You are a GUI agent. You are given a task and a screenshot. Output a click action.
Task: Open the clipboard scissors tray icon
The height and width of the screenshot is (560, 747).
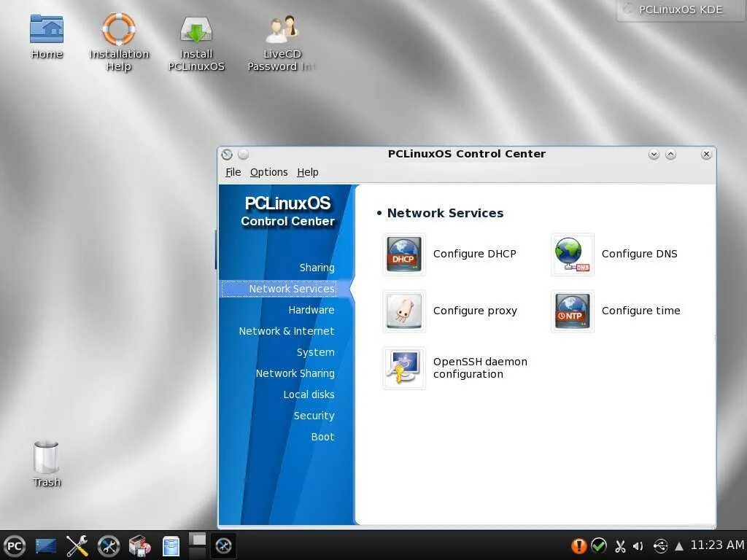620,545
